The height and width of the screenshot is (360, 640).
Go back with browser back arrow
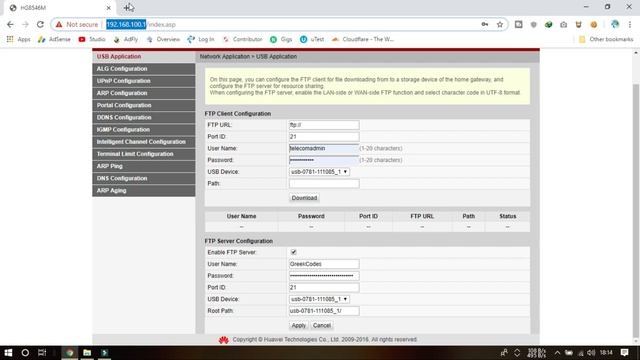(10, 24)
